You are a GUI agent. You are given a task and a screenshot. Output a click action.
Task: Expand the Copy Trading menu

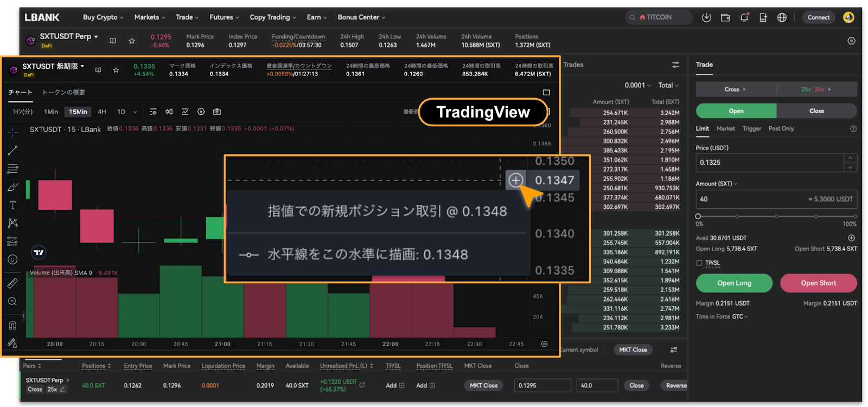tap(273, 17)
